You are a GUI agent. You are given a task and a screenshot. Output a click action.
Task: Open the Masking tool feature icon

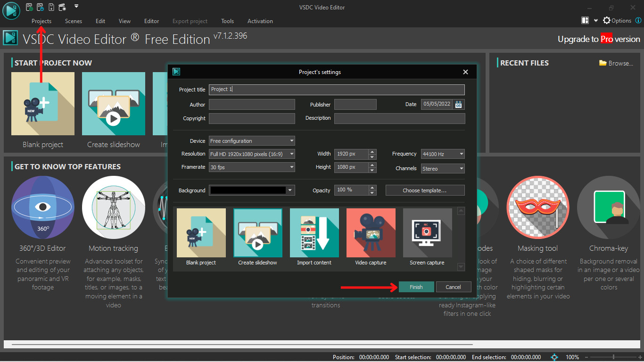pos(538,208)
